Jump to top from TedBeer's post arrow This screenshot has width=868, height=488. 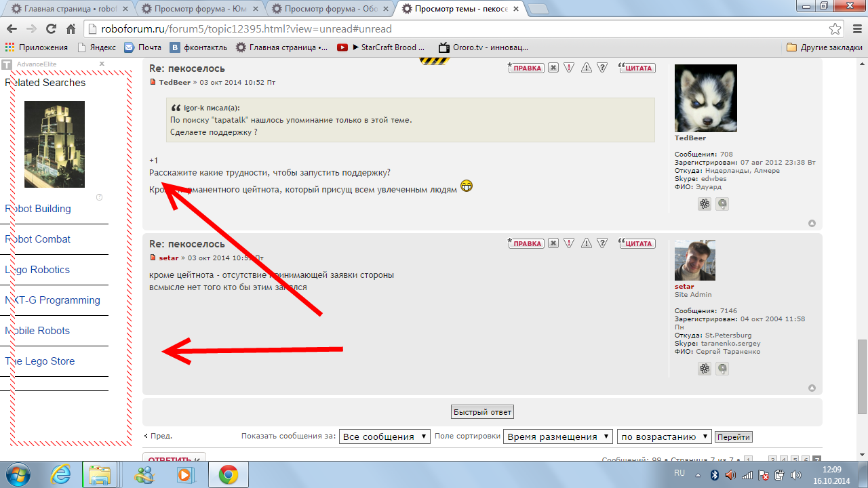[x=812, y=224]
